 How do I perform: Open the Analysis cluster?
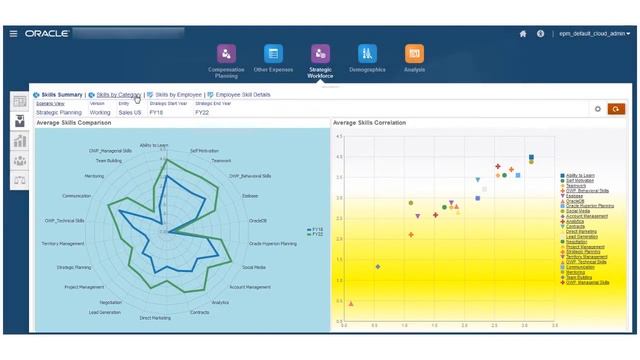tap(414, 59)
